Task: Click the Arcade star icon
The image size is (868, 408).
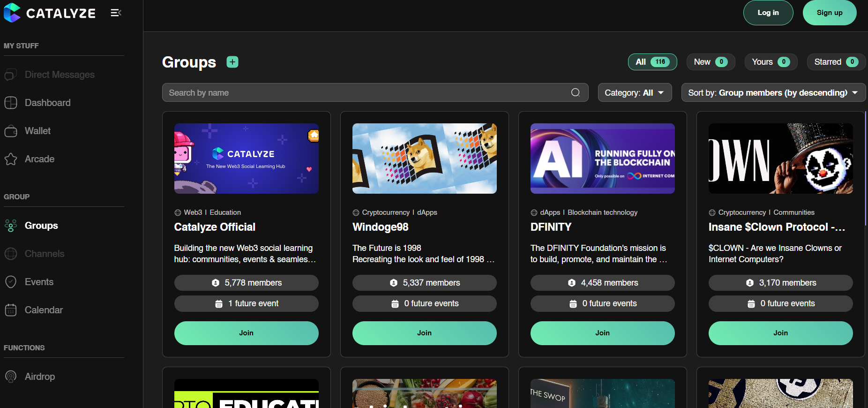Action: (x=11, y=159)
